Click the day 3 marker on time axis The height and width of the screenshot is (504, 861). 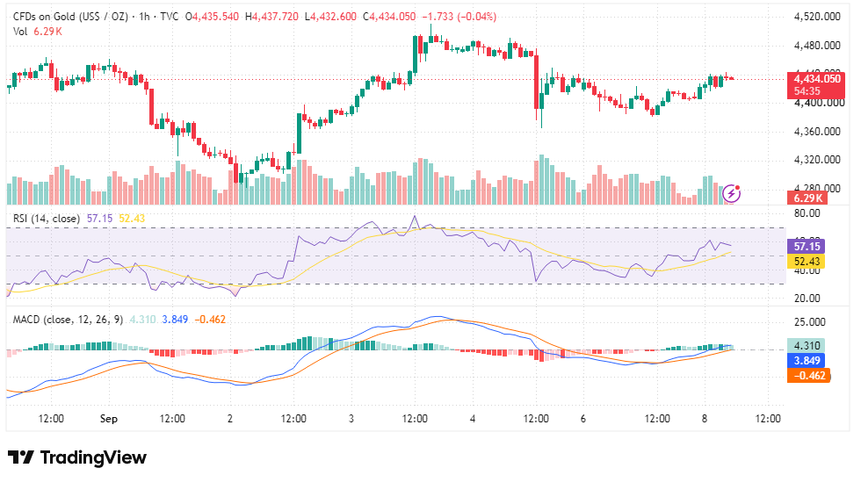(x=351, y=418)
